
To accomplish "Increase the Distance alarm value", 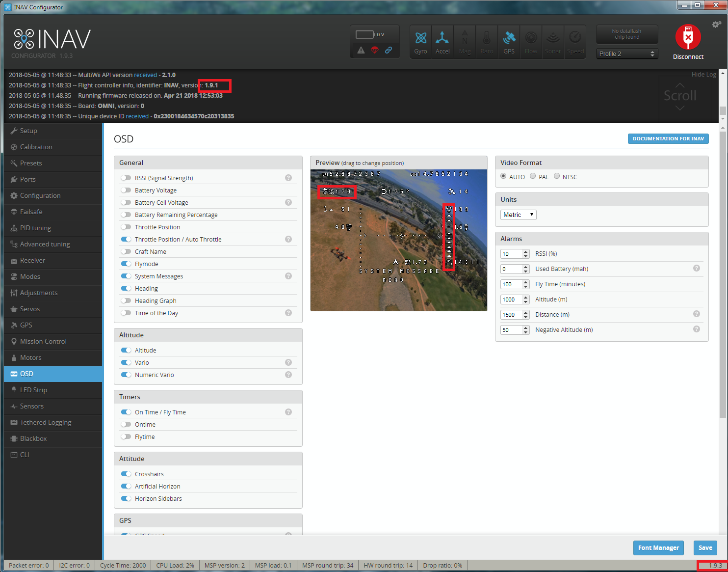I will 526,312.
